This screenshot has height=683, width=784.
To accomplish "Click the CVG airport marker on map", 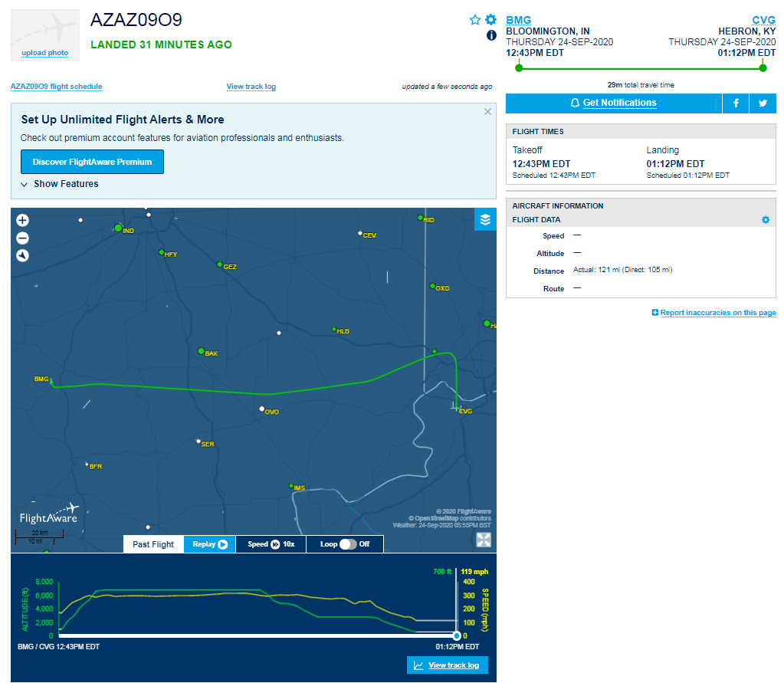I will point(455,409).
